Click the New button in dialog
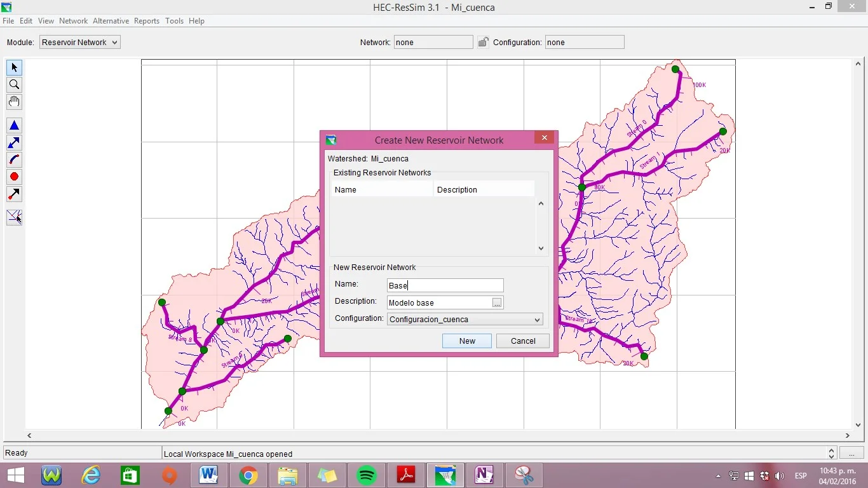 pos(467,341)
